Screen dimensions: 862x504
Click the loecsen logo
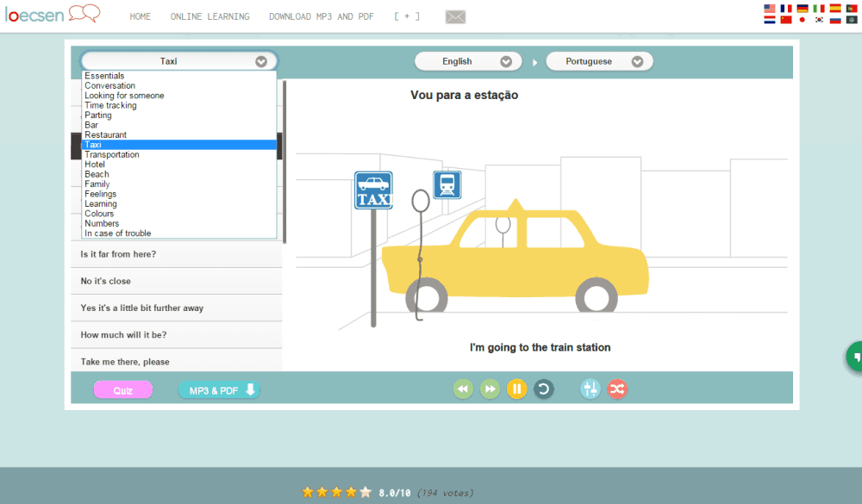pyautogui.click(x=53, y=14)
